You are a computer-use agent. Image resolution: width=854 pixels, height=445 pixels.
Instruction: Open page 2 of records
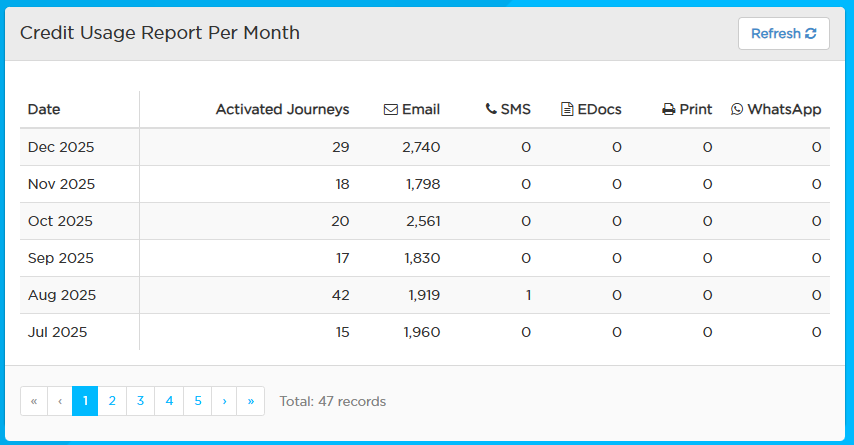(112, 401)
